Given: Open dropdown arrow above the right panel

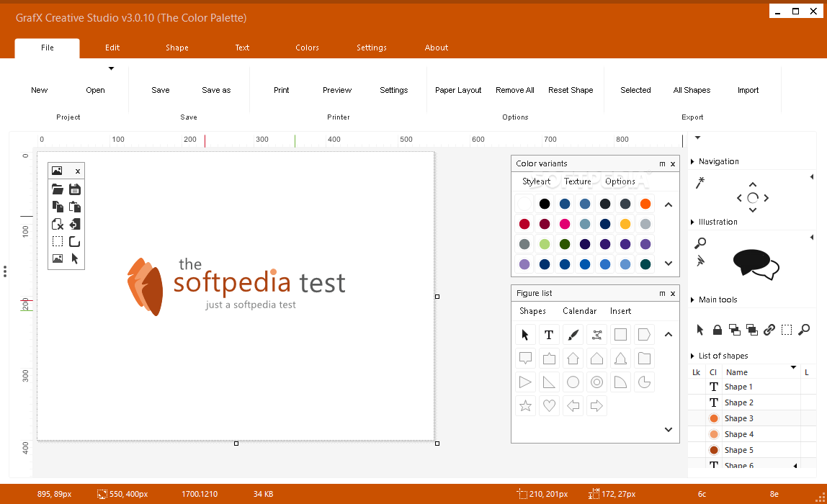Looking at the screenshot, I should point(698,138).
